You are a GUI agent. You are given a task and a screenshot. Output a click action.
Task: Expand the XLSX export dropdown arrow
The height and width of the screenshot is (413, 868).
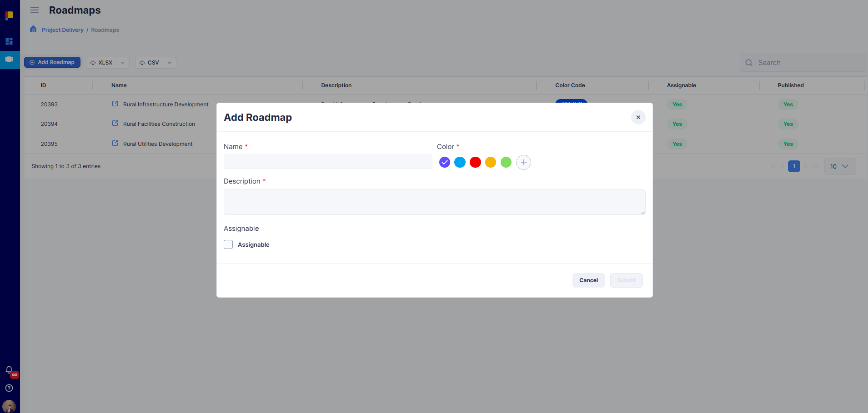(x=122, y=62)
